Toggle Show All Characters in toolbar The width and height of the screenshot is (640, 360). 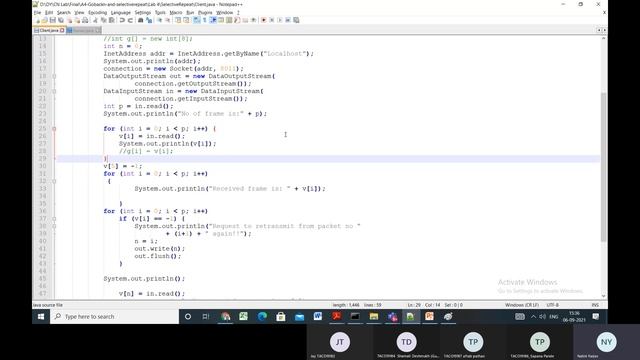coord(204,20)
